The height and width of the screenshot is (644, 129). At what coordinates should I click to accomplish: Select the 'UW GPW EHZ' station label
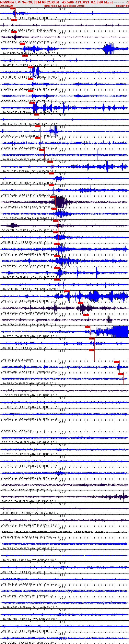10,372
